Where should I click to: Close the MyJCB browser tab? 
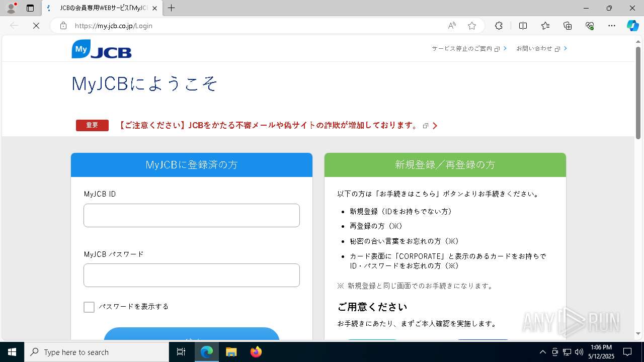pyautogui.click(x=154, y=8)
